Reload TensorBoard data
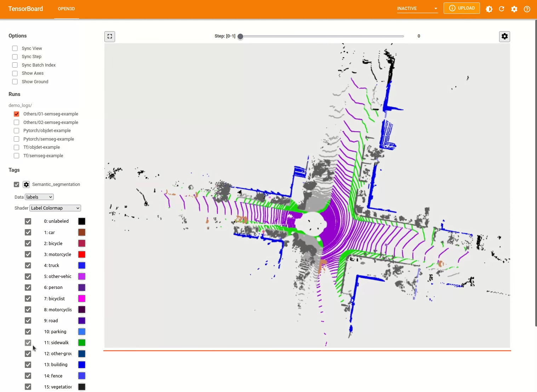Image resolution: width=537 pixels, height=392 pixels. coord(502,9)
